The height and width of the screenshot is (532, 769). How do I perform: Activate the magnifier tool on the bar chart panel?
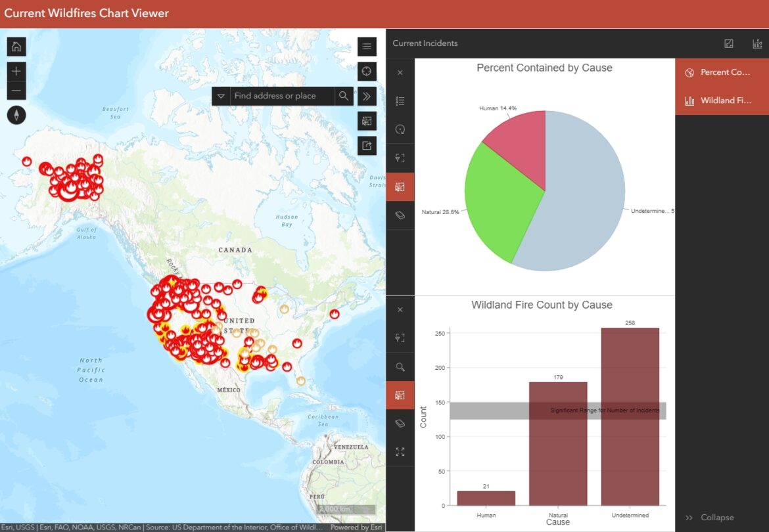click(x=400, y=366)
